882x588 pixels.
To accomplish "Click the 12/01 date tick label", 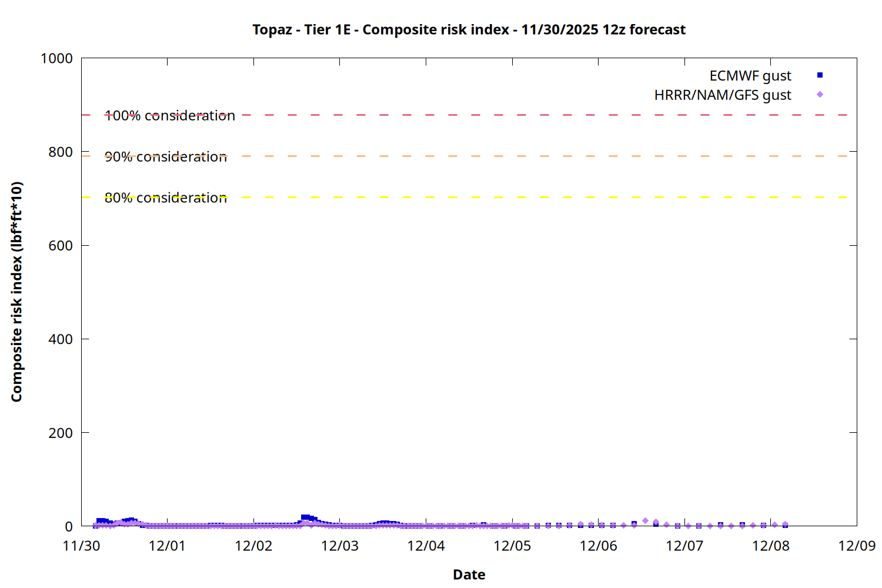I will point(167,546).
